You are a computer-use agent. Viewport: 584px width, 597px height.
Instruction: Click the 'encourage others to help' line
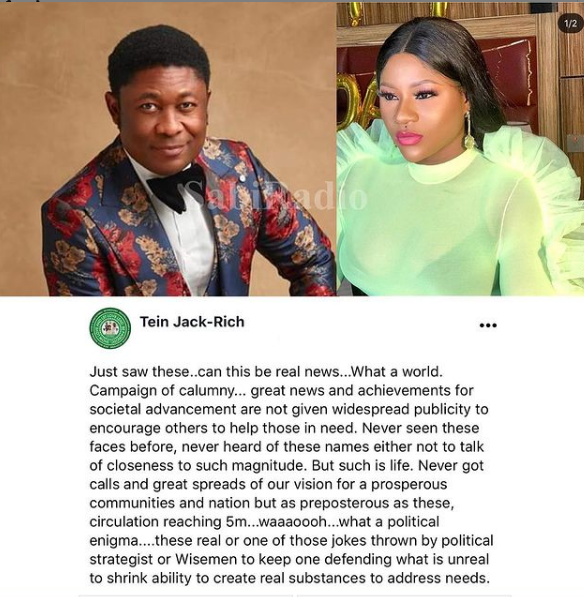(x=284, y=428)
